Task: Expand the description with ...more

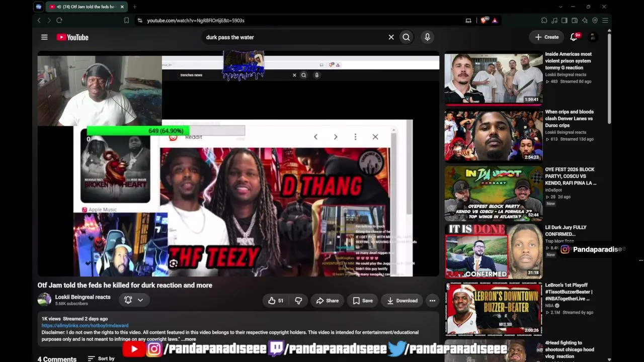Action: [x=189, y=339]
